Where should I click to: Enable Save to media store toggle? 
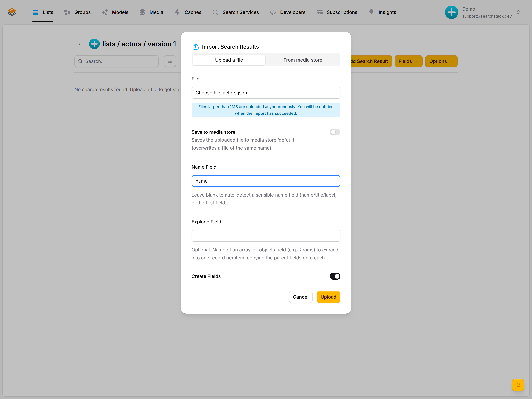coord(335,132)
